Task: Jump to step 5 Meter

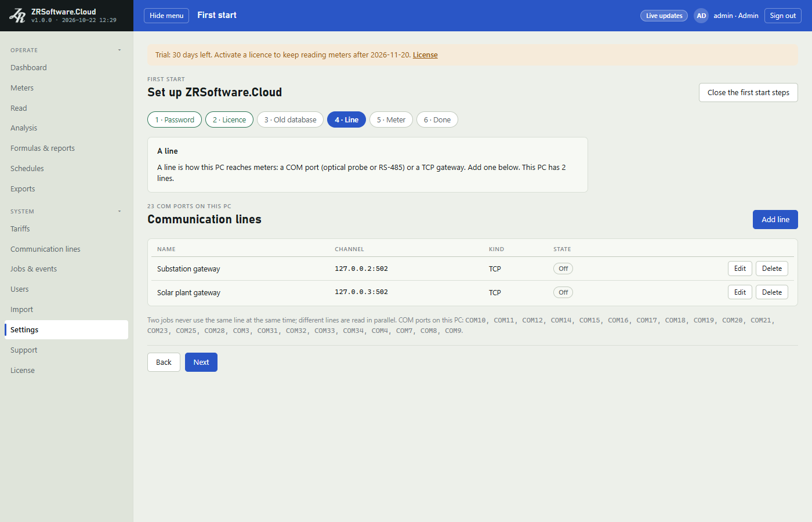Action: click(x=391, y=119)
